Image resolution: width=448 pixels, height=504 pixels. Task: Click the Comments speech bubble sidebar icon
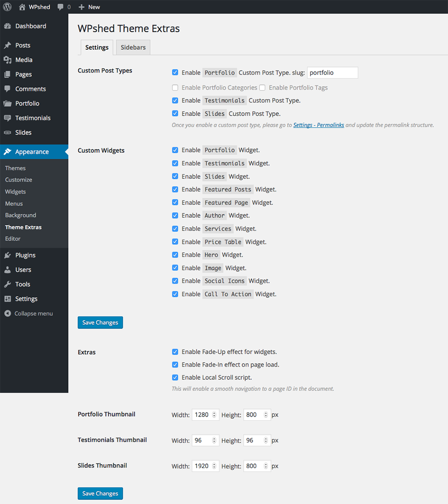pyautogui.click(x=7, y=89)
